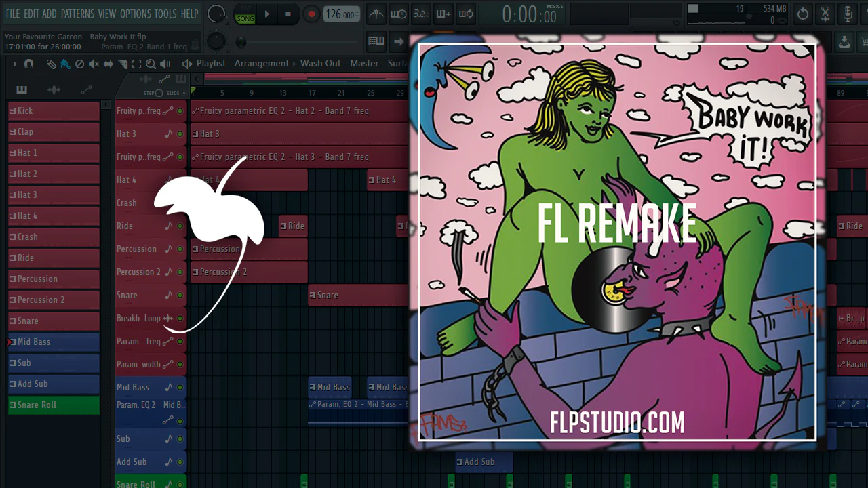868x488 pixels.
Task: Adjust the master volume knob
Action: click(x=216, y=14)
